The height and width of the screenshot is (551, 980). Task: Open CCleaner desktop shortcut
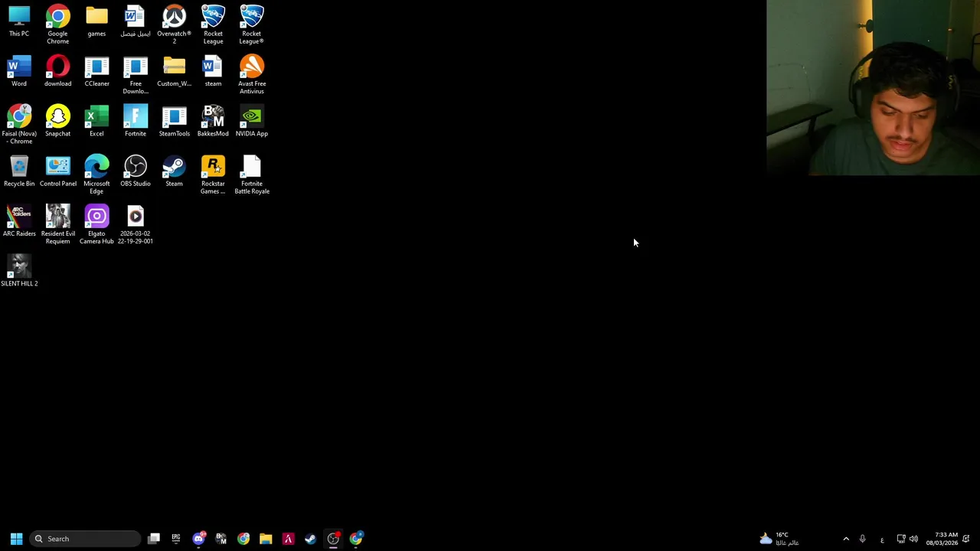point(96,71)
